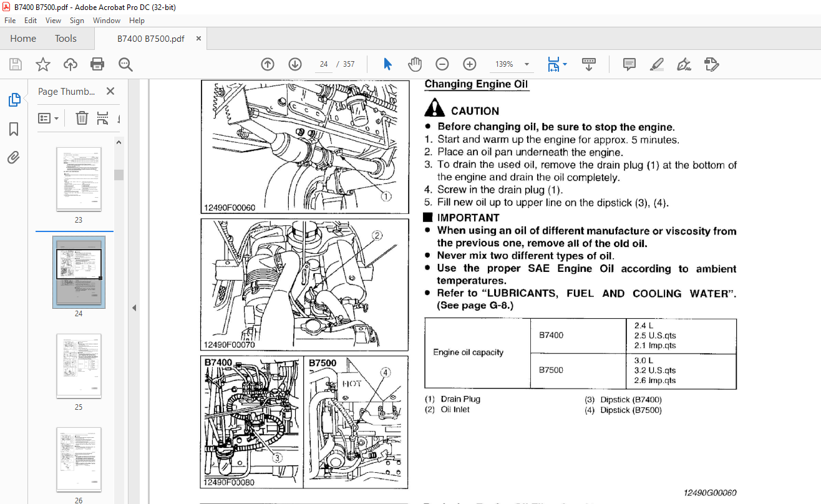Click the "(1) Drain Plug" legend entry

[x=452, y=399]
